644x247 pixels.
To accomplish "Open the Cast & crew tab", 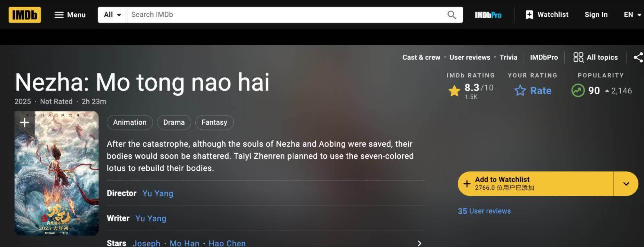I will click(x=421, y=57).
